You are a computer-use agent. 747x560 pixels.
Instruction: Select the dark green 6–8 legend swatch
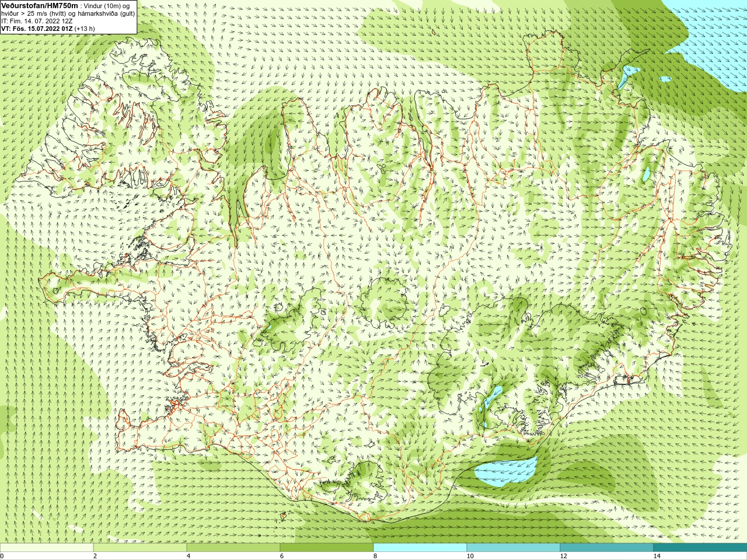(327, 548)
